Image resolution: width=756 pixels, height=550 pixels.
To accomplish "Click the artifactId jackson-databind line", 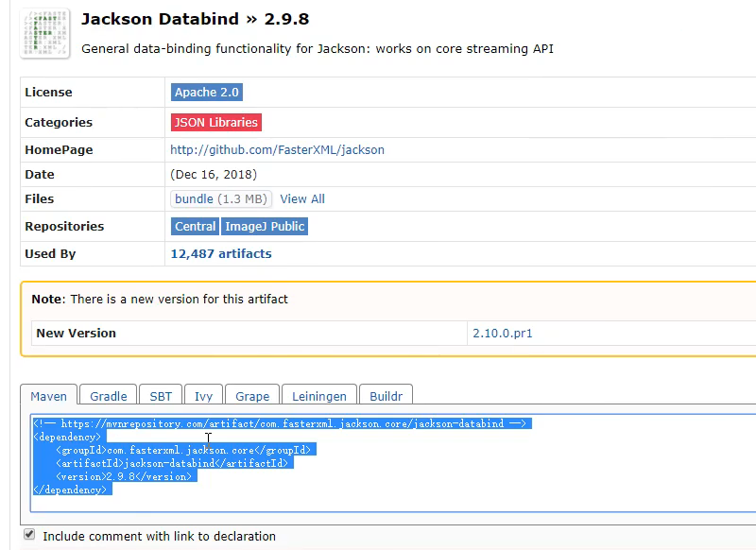I will point(172,463).
